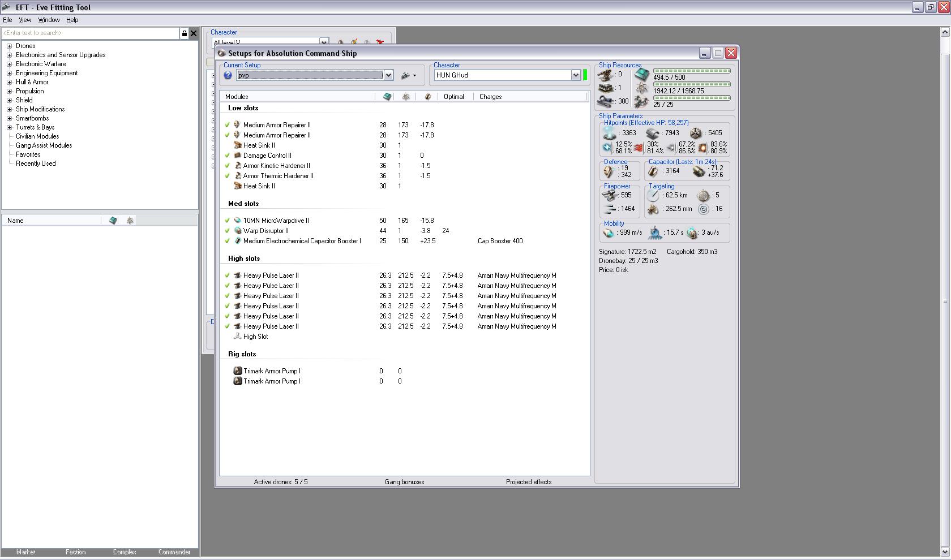Click the powergrid usage bar 1942.12 / 1968.75

692,85
